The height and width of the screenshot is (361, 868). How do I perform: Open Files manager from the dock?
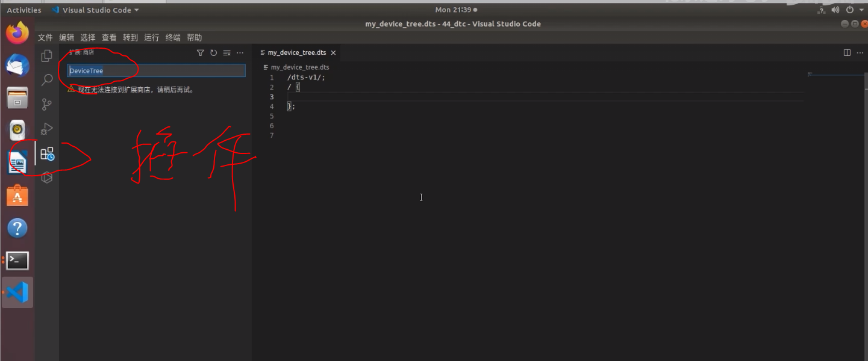pos(17,98)
